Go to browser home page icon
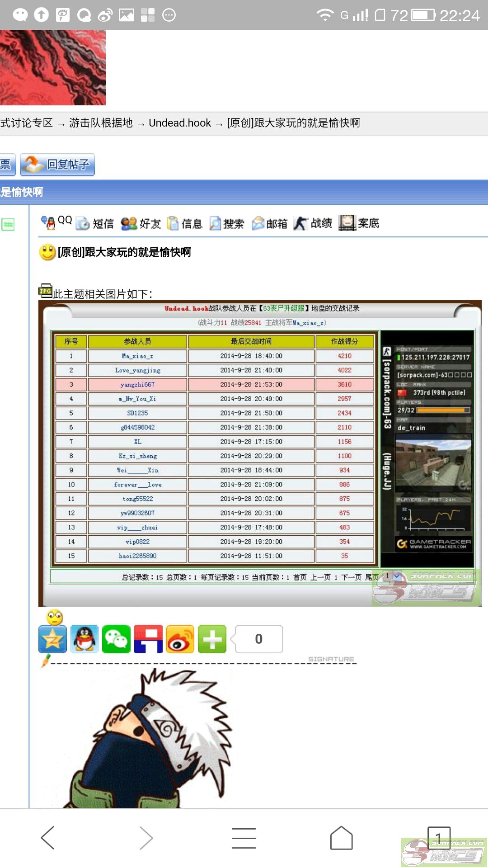Viewport: 488px width, 868px height. 342,838
